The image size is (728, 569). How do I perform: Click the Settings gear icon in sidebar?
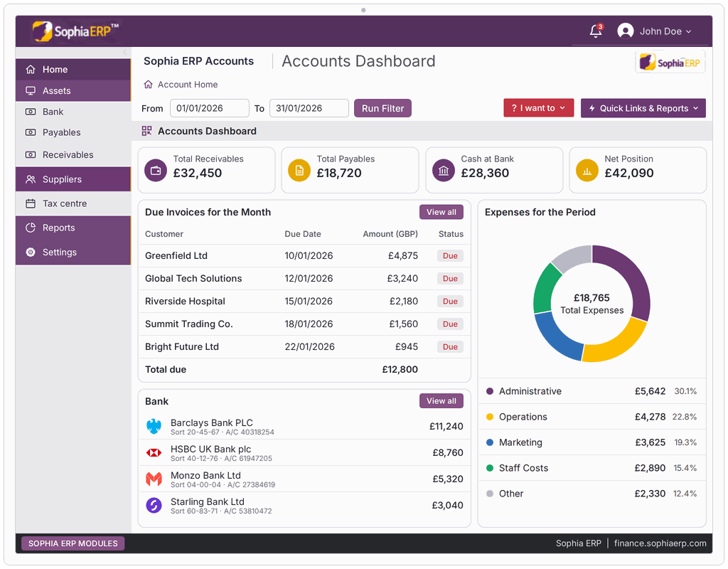(31, 252)
